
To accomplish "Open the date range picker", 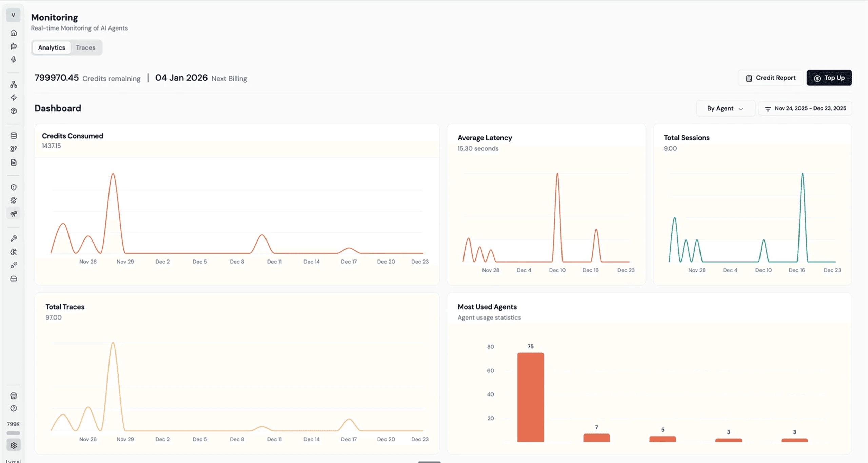I will (x=806, y=108).
